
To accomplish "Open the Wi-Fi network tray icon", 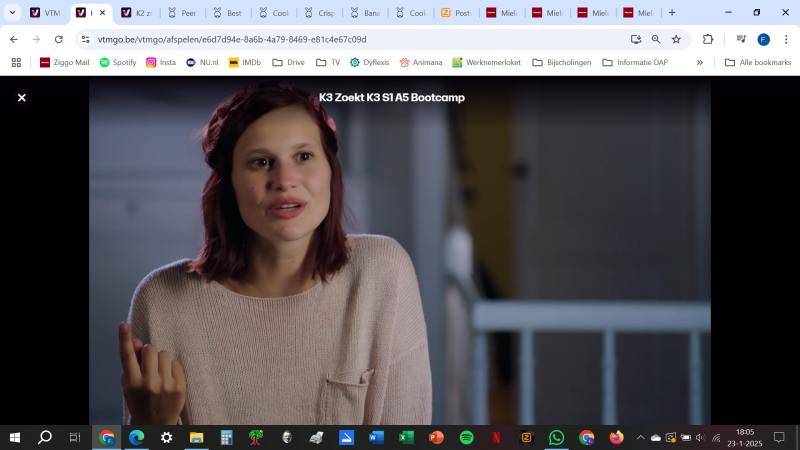I will [716, 437].
